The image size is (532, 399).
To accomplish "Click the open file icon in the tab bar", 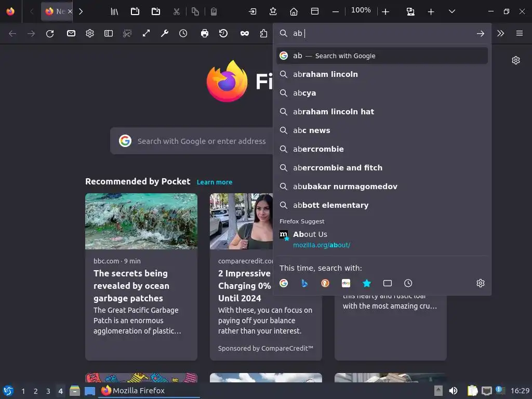I will pos(135,11).
